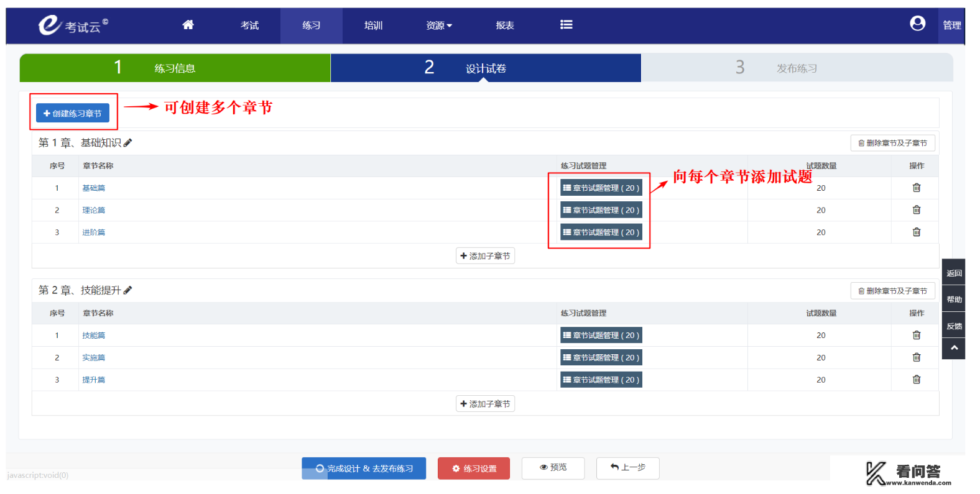
Task: Open the 提升篇 chapter link
Action: click(x=94, y=380)
